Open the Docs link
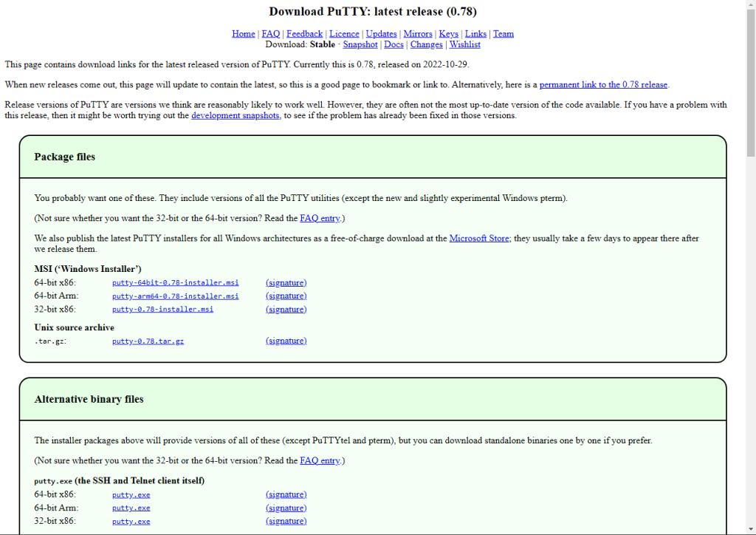The width and height of the screenshot is (756, 535). pos(394,44)
